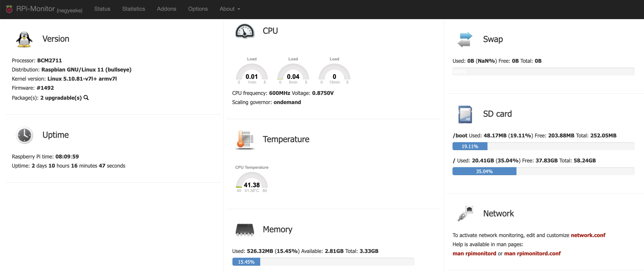Click Memory used value 526.32MB (15.45%)

[x=273, y=251]
